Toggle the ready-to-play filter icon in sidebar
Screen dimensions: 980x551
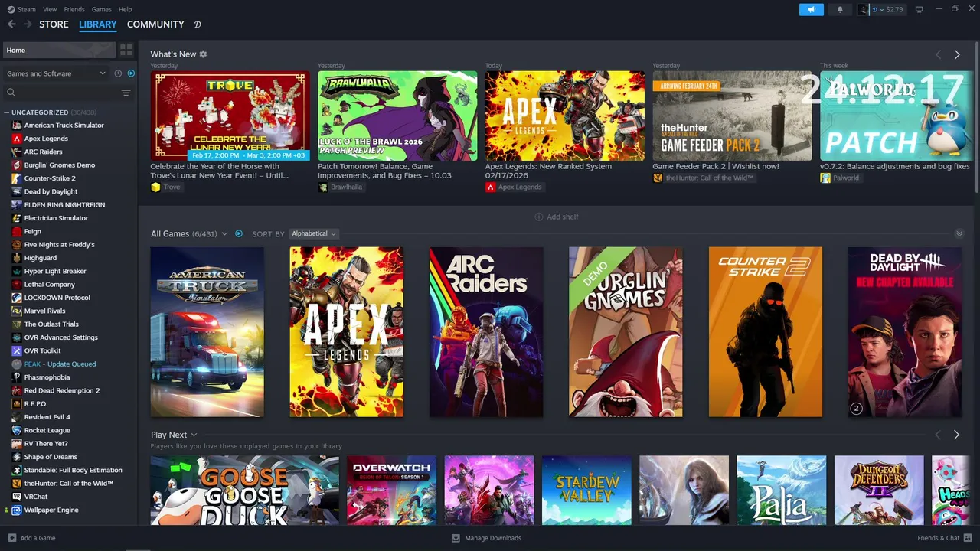[x=131, y=73]
